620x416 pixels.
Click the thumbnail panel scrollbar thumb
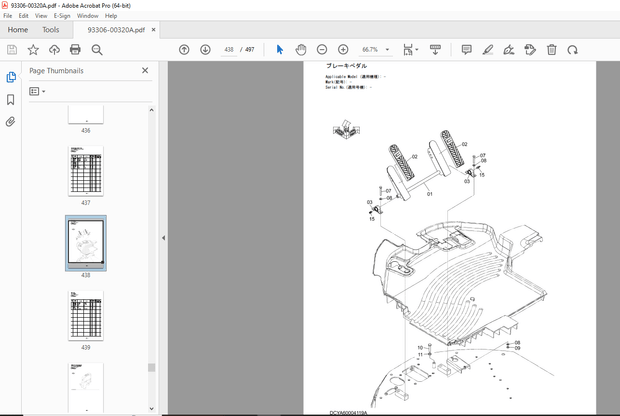151,367
